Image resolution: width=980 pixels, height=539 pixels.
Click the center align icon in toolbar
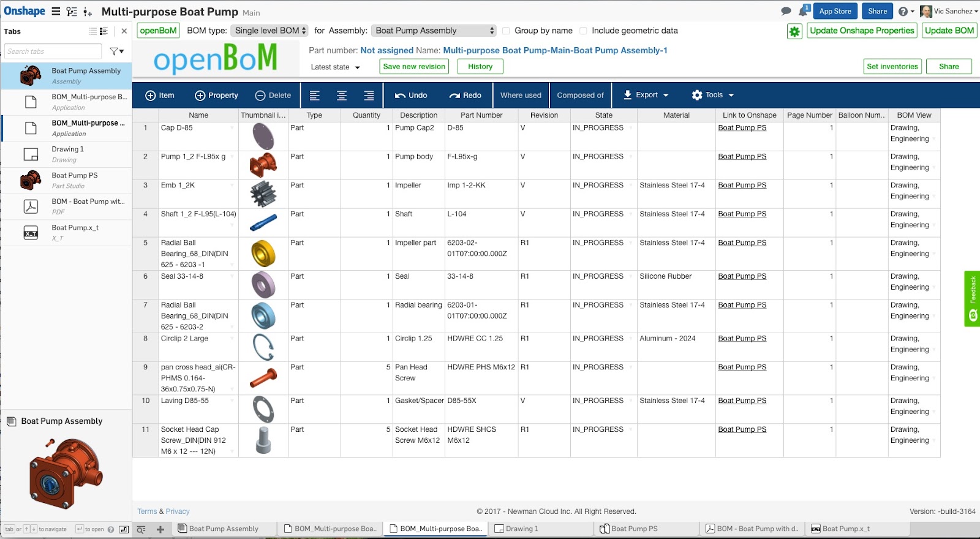click(342, 96)
